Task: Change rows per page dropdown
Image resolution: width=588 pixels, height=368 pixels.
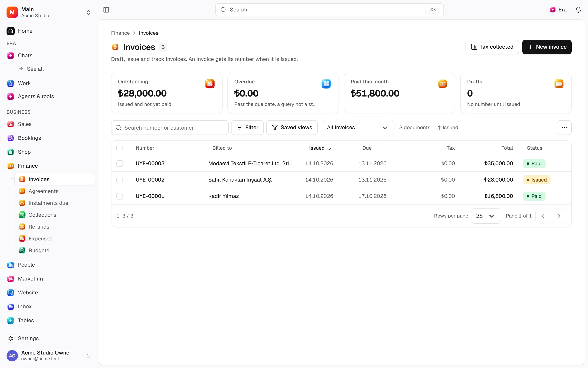Action: [486, 216]
